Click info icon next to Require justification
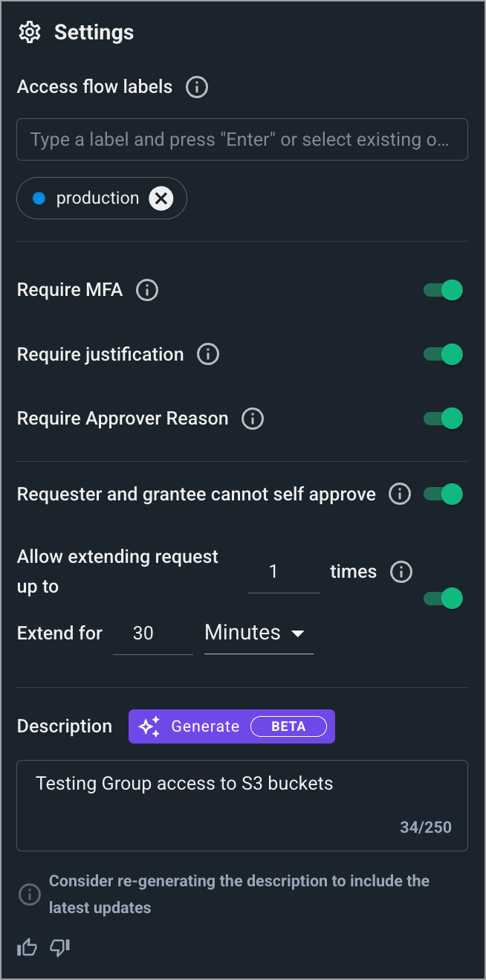The width and height of the screenshot is (486, 980). click(x=208, y=355)
